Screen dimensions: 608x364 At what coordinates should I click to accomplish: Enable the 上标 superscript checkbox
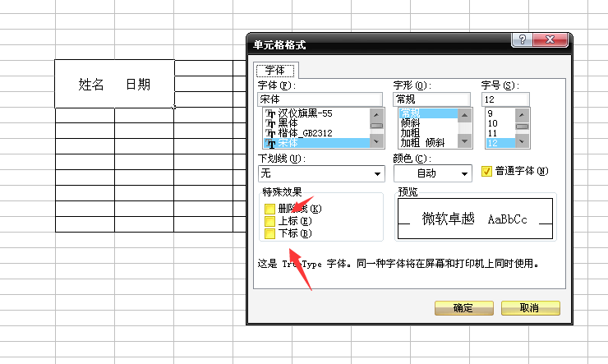tap(269, 221)
